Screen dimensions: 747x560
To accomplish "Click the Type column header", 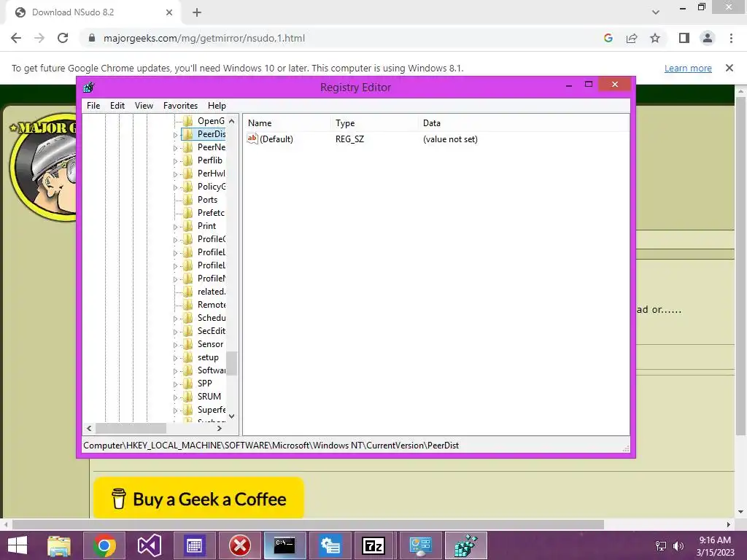I will [x=374, y=122].
